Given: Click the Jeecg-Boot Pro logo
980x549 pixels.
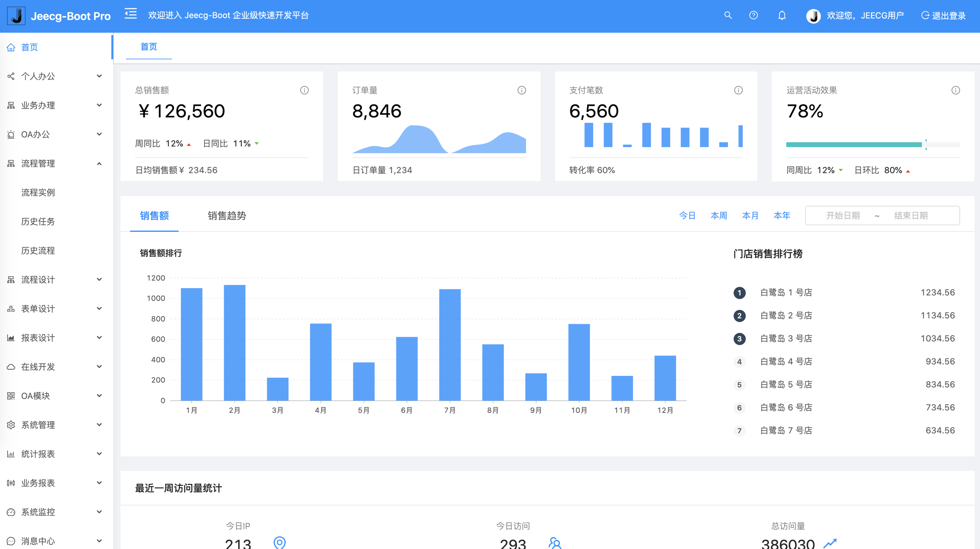Looking at the screenshot, I should [x=59, y=16].
